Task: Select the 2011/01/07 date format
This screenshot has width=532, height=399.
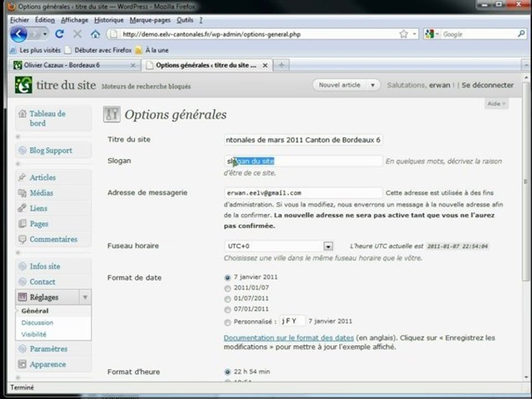Action: pyautogui.click(x=227, y=288)
